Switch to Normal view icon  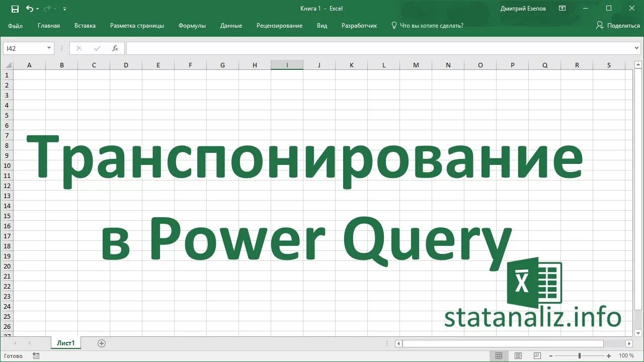(499, 356)
